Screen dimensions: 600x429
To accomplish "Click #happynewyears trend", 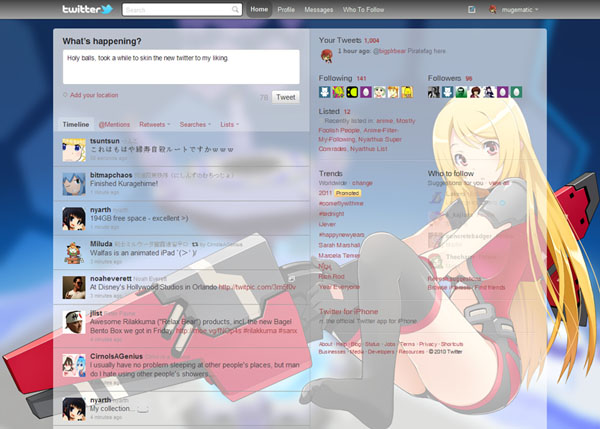I will [x=341, y=235].
